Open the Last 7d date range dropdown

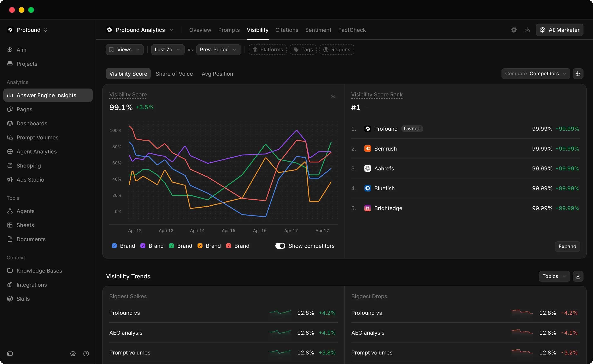point(168,50)
